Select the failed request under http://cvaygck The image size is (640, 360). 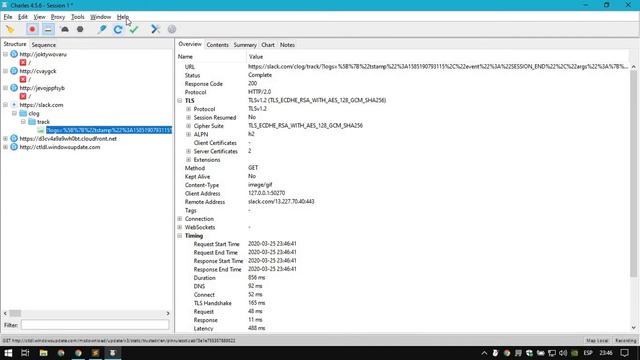(25, 79)
